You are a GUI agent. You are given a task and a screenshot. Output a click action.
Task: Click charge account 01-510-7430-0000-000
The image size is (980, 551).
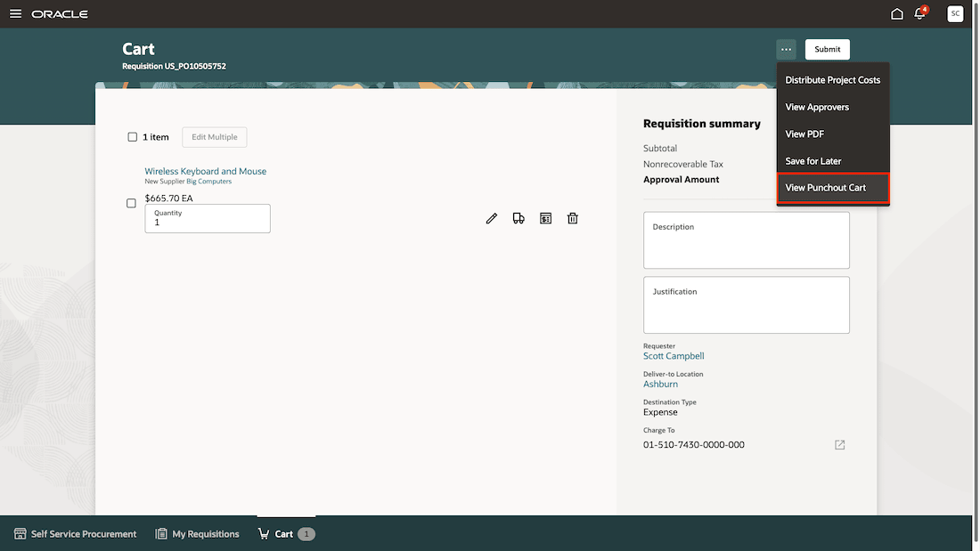pos(694,445)
